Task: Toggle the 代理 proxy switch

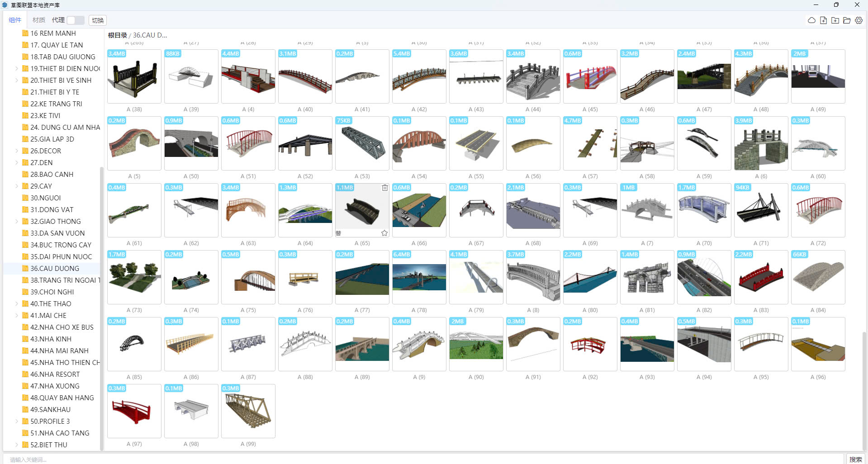Action: pyautogui.click(x=76, y=20)
